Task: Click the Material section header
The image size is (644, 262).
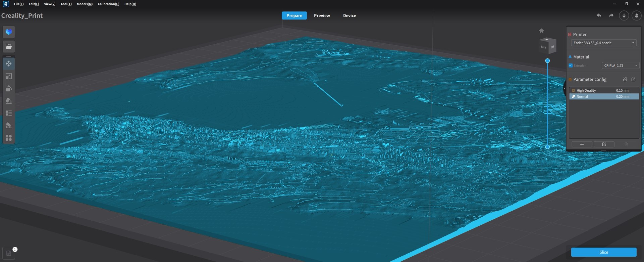Action: (581, 57)
